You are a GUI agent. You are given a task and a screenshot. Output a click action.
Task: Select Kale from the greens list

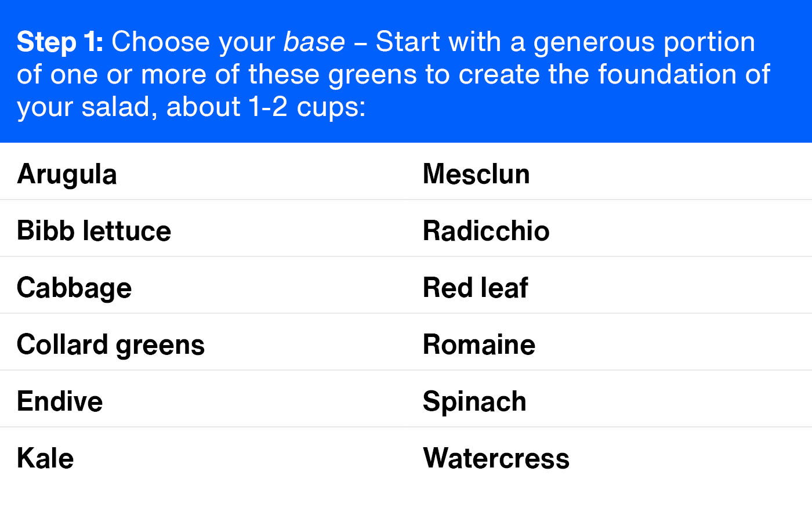[x=45, y=458]
